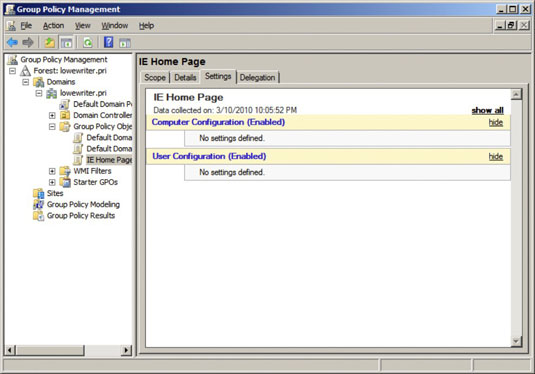Viewport: 535px width, 374px height.
Task: Open Help with the question mark icon
Action: pyautogui.click(x=109, y=42)
